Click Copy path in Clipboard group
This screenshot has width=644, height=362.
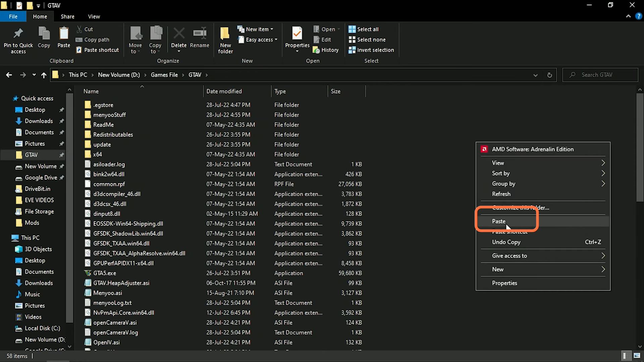click(93, 40)
